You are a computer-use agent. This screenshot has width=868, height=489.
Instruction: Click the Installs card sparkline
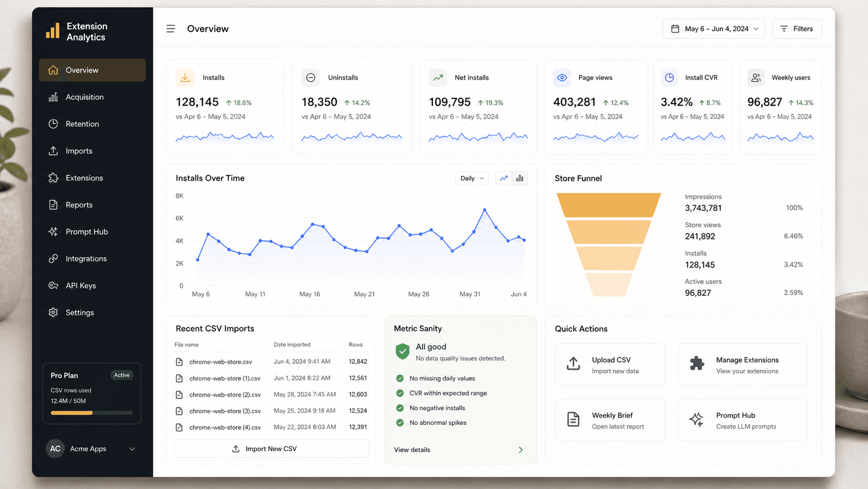(224, 137)
